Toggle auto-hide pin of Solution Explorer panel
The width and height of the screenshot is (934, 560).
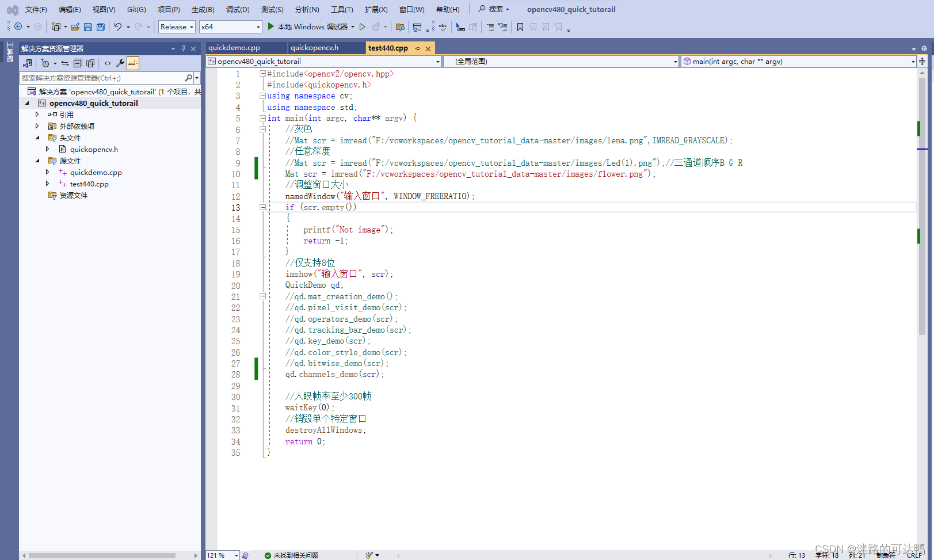[183, 49]
